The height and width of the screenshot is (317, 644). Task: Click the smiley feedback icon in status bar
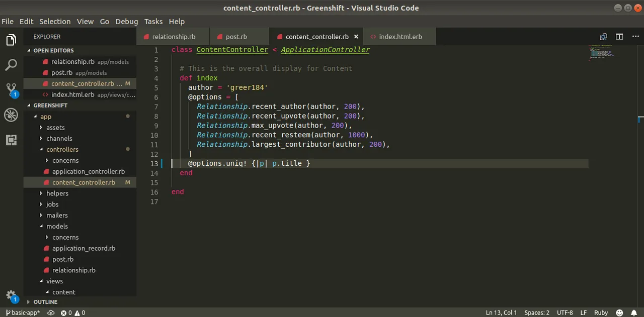coord(619,312)
